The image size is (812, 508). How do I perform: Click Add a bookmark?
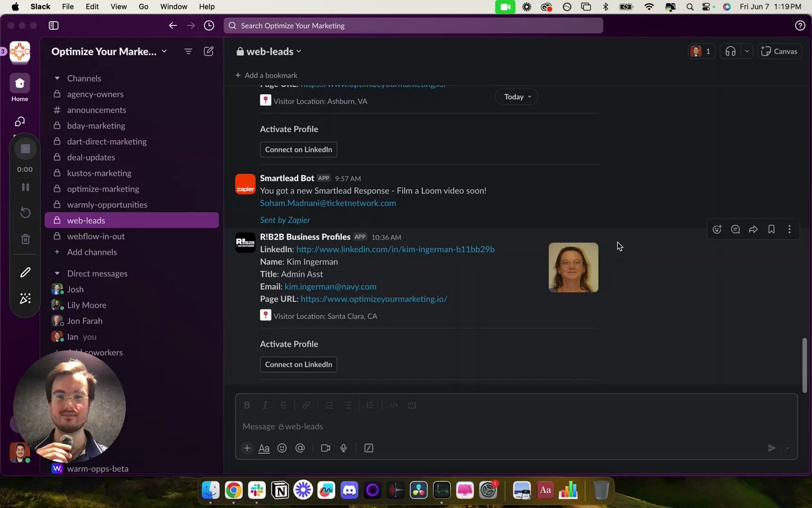[266, 75]
